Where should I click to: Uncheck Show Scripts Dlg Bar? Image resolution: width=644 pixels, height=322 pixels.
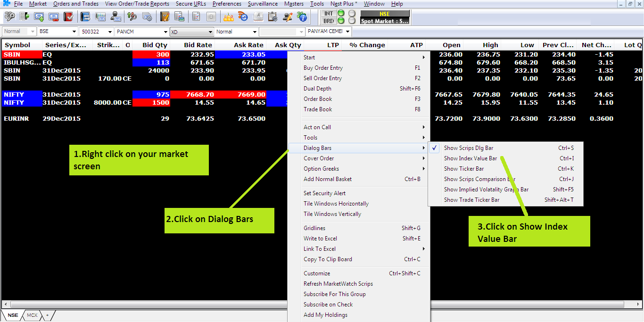(x=468, y=148)
